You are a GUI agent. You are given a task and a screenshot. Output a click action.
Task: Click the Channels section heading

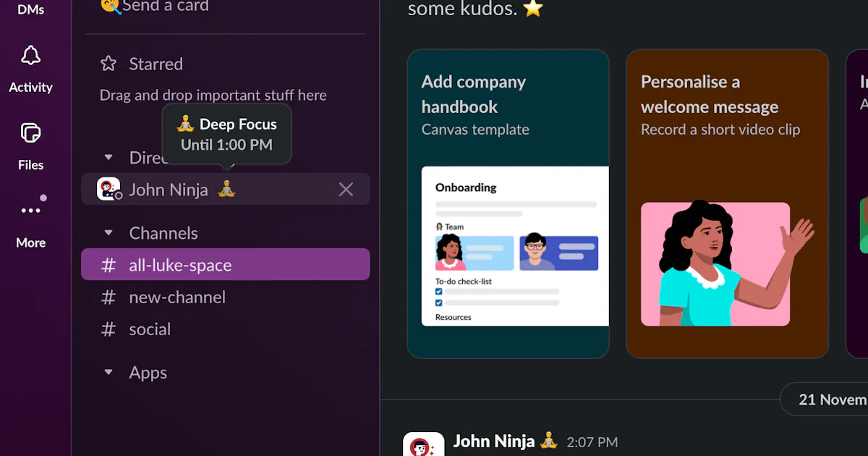click(x=163, y=233)
